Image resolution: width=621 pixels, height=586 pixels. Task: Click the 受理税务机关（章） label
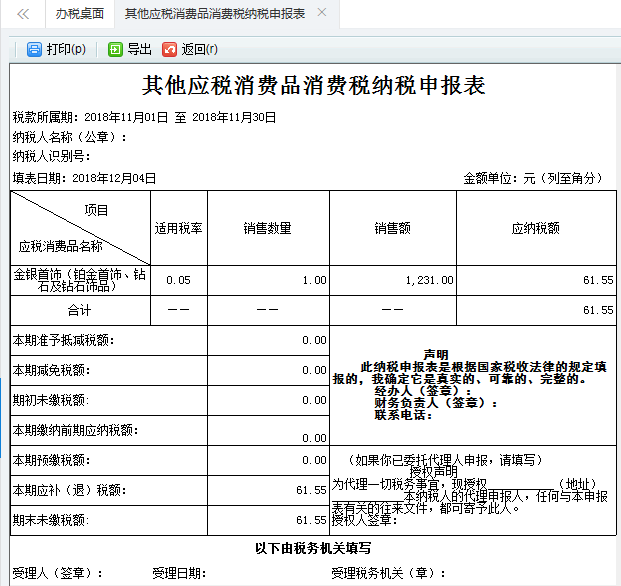(x=389, y=573)
